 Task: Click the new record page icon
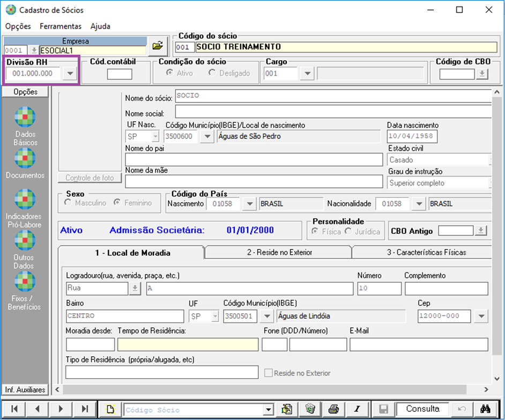tap(110, 409)
